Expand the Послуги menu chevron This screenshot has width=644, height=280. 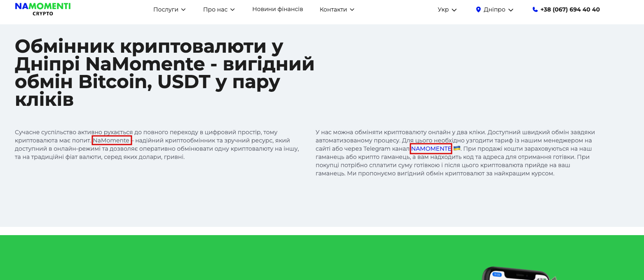[183, 9]
